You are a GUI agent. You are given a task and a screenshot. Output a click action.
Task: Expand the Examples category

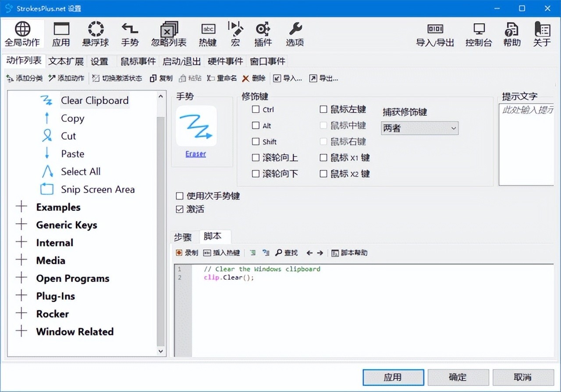21,207
